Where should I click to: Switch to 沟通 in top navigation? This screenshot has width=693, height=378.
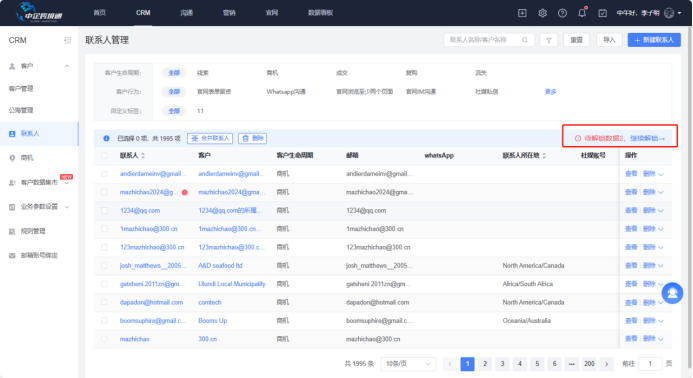tap(187, 13)
